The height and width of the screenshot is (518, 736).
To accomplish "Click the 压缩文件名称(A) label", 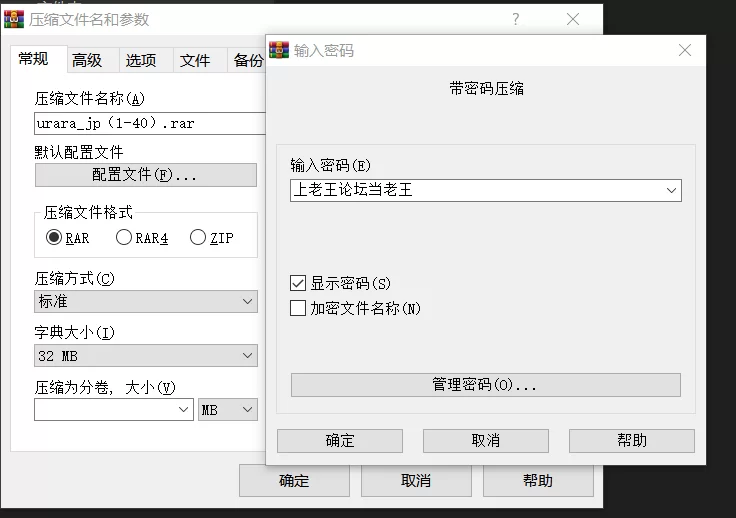I will pos(90,99).
